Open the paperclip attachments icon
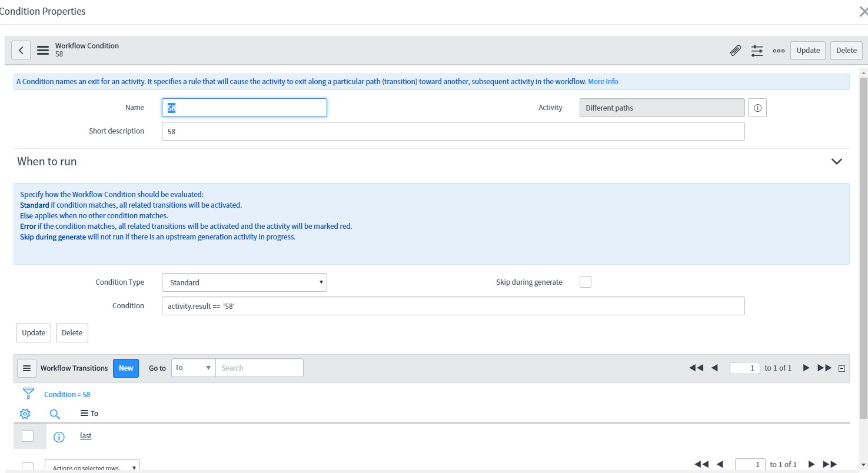 click(x=735, y=51)
